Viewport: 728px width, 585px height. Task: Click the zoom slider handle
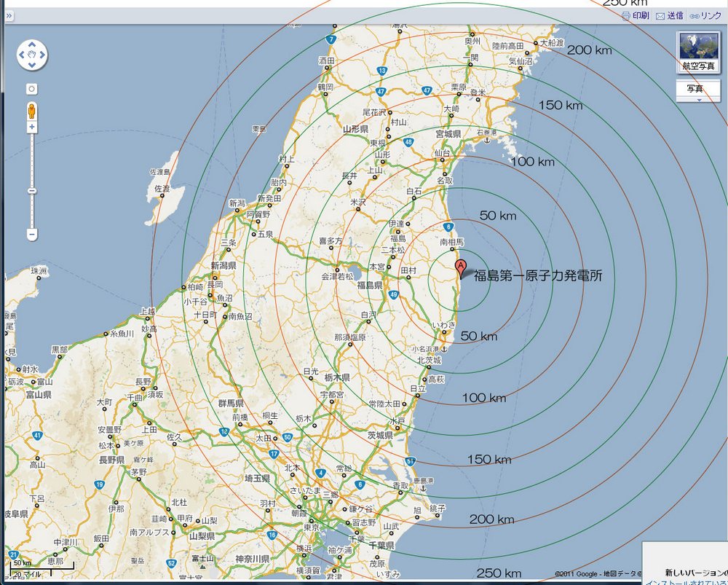tap(31, 191)
